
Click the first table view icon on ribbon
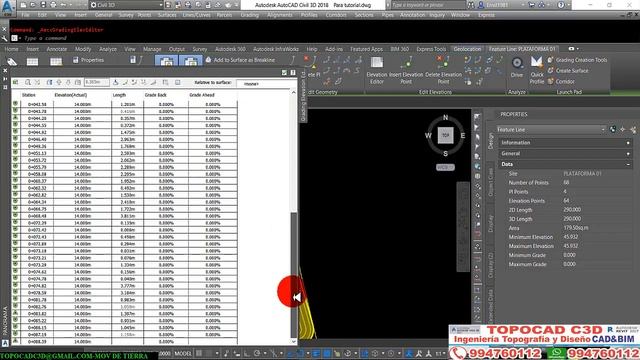(32, 62)
